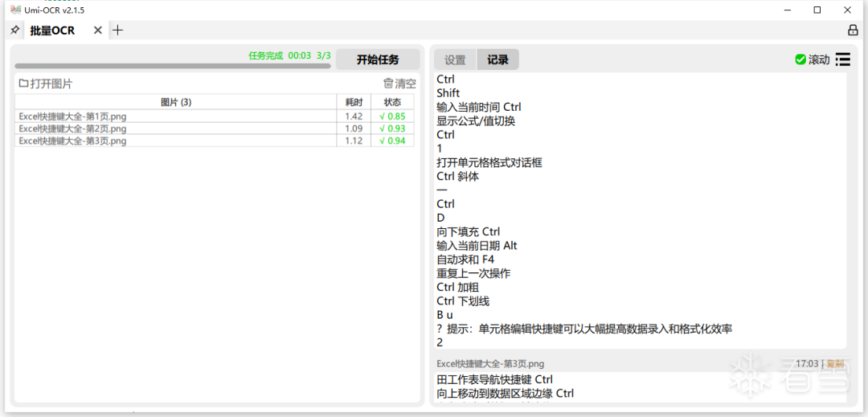Screen dimensions: 868x417
Task: Click the Ctrl 加粗 record line
Action: 457,287
